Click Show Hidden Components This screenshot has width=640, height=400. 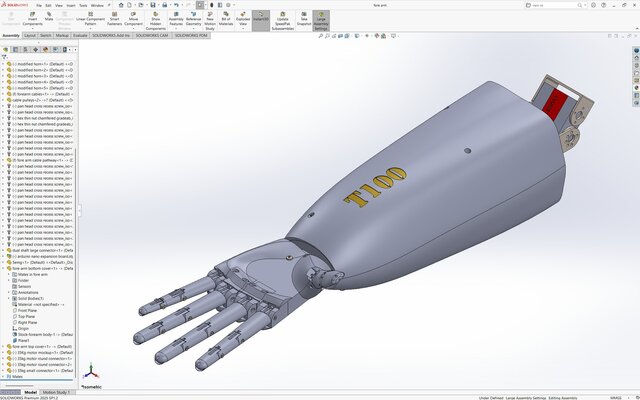pos(156,21)
